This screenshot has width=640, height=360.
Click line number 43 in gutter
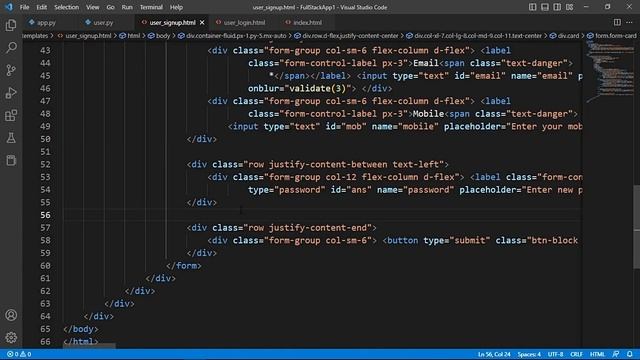point(45,51)
